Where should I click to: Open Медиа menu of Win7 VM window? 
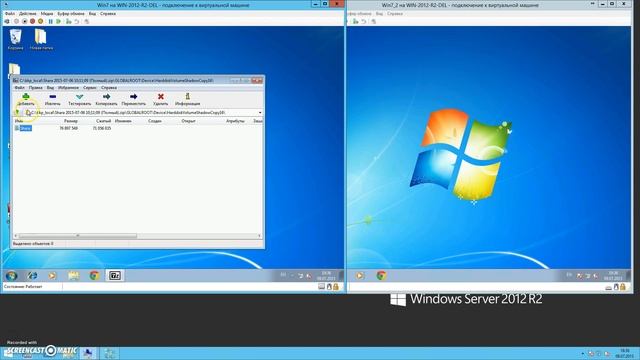pyautogui.click(x=47, y=13)
